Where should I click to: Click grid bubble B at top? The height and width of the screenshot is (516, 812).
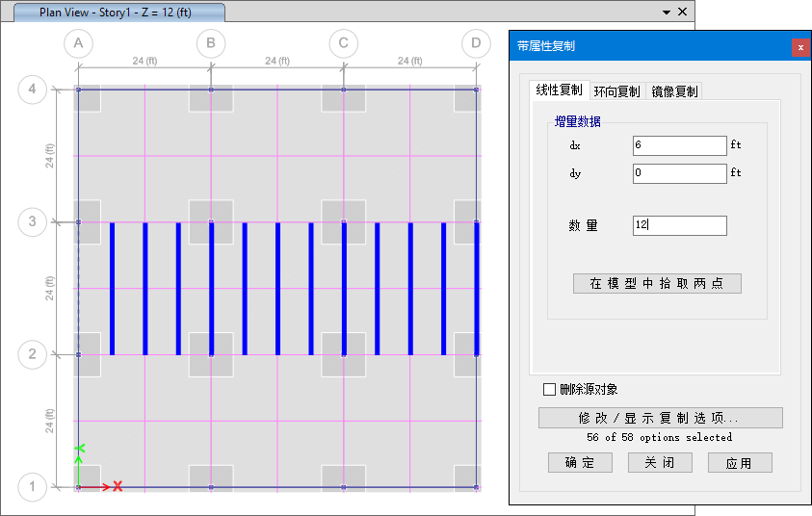click(x=211, y=43)
